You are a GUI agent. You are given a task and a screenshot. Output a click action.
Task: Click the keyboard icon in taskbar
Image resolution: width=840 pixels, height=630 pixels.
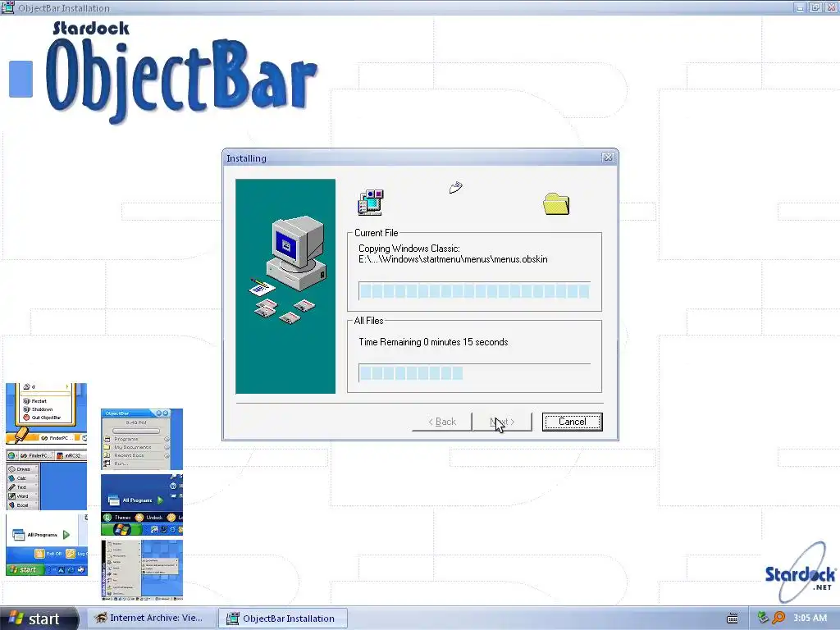point(733,619)
